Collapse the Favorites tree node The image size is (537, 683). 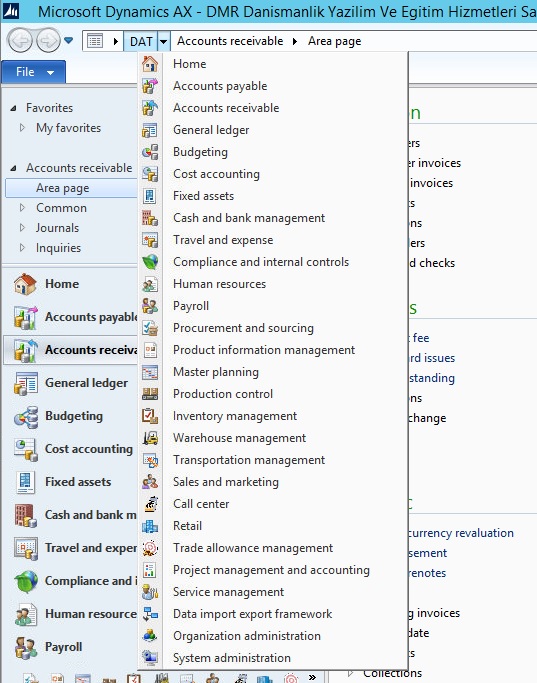coord(14,108)
